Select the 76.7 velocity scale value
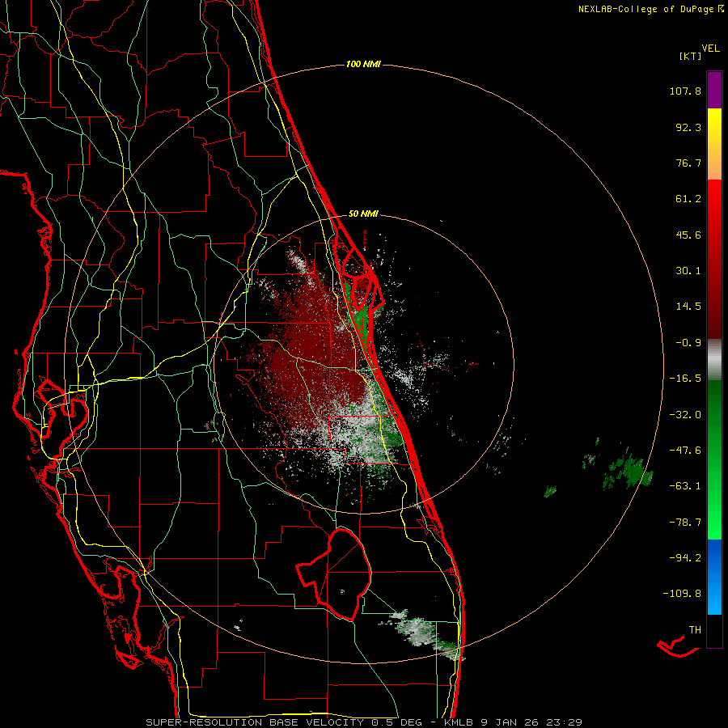Image resolution: width=728 pixels, height=728 pixels. point(688,163)
